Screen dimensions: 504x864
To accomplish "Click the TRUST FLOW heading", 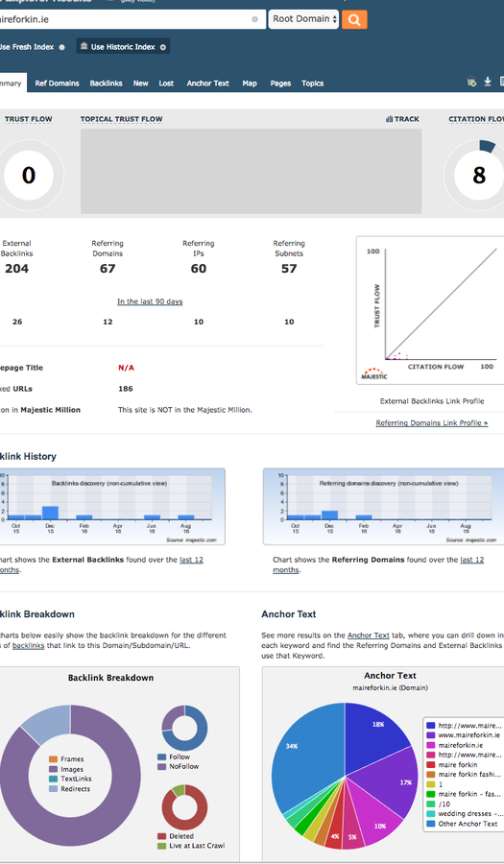I will click(28, 119).
